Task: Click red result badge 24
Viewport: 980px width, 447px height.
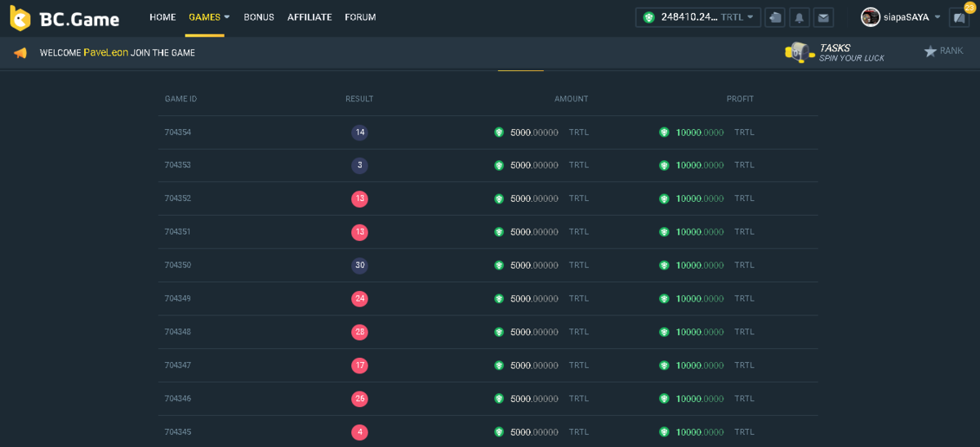Action: 359,299
